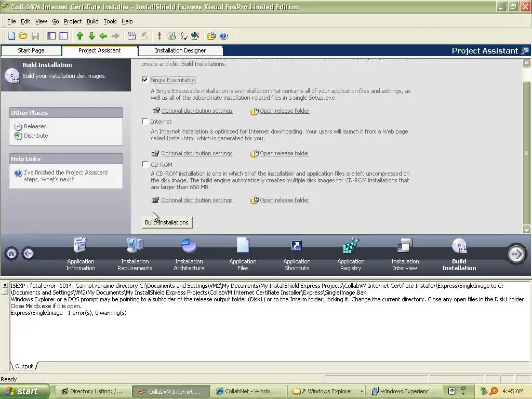This screenshot has height=399, width=532.
Task: Switch to Directory Listing taskbar window
Action: [93, 392]
